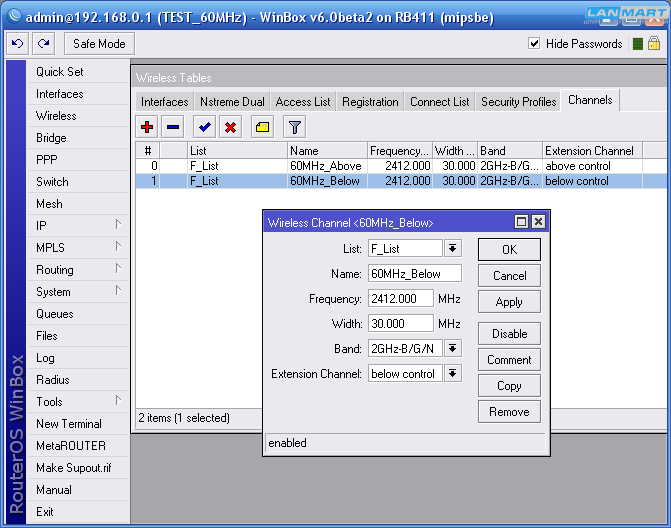Switch to the Security Profiles tab
This screenshot has width=671, height=528.
[518, 102]
